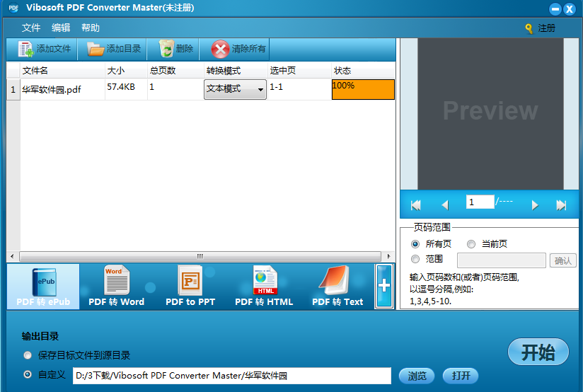The width and height of the screenshot is (583, 392).
Task: Open the 文本模式 conversion mode dropdown
Action: (x=235, y=89)
